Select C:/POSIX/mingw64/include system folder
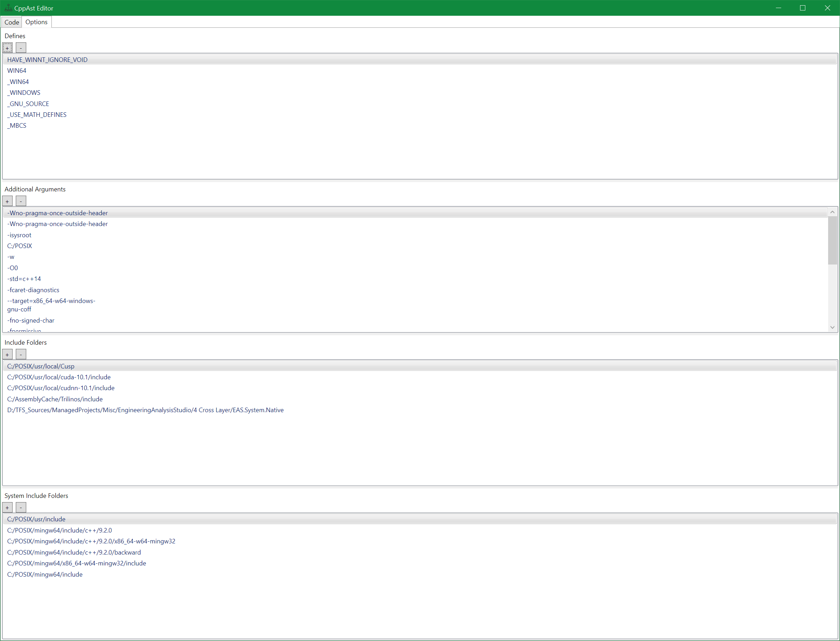 [x=45, y=574]
